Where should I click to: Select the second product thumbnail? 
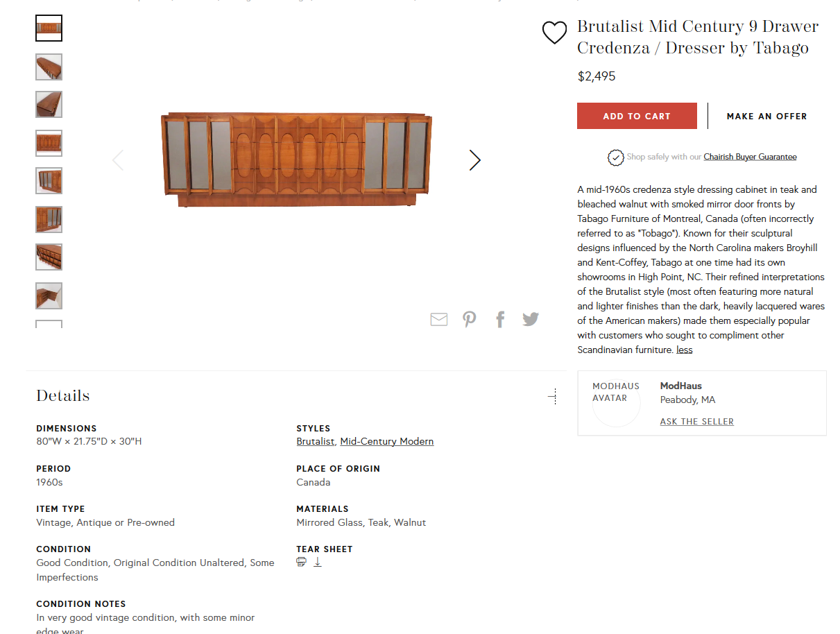[x=49, y=67]
